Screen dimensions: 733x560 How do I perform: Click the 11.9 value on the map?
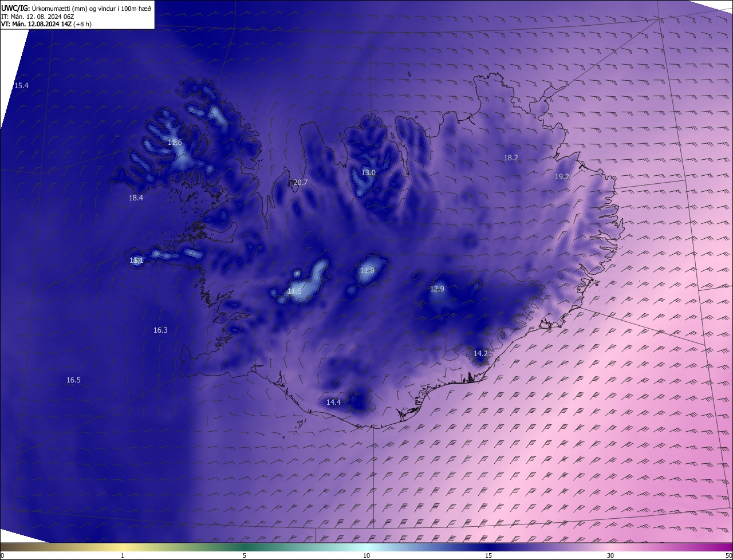coord(367,271)
